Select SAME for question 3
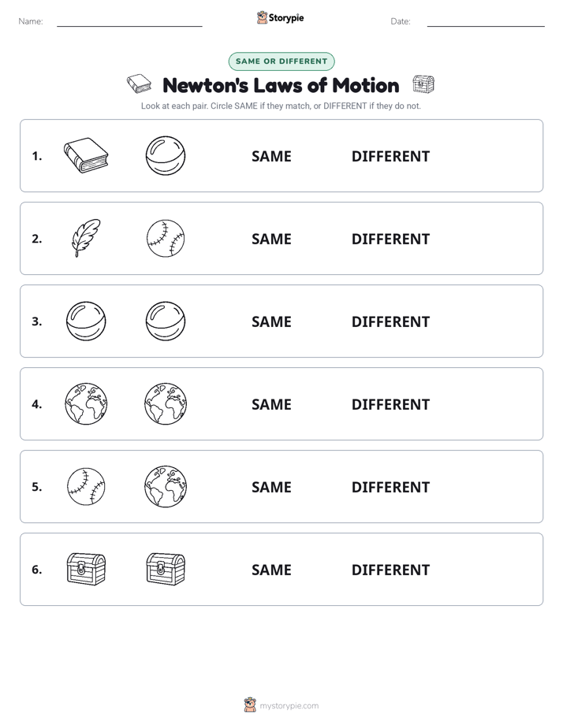The height and width of the screenshot is (728, 563). (271, 321)
